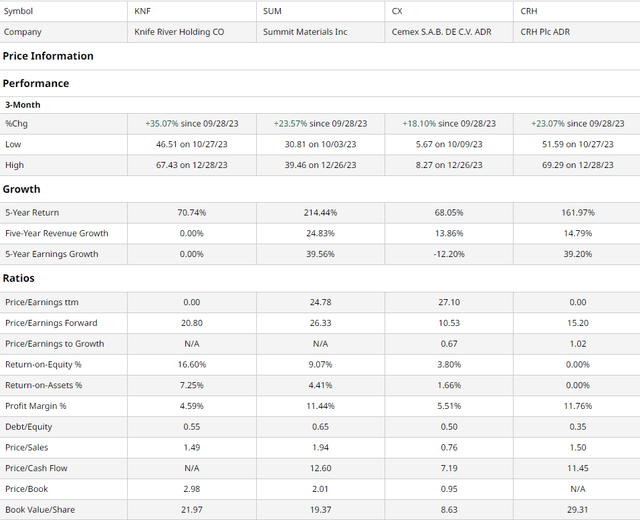
Task: Select the 20.80 forward P/E value
Action: (192, 323)
